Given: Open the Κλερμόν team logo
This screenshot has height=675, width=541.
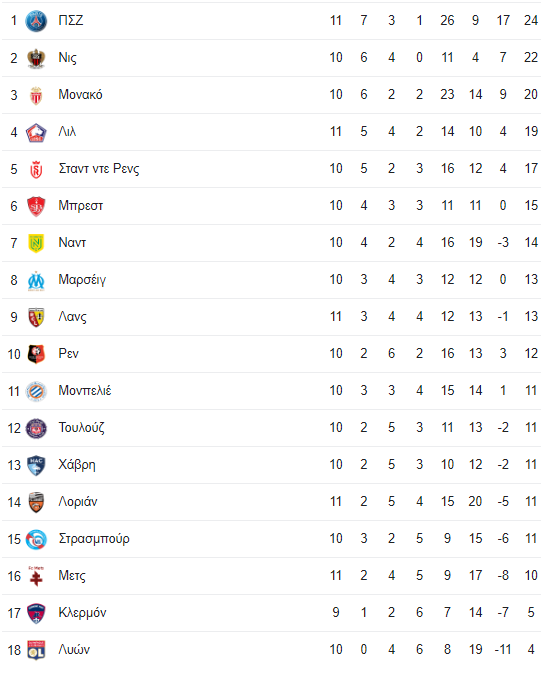Looking at the screenshot, I should point(36,613).
